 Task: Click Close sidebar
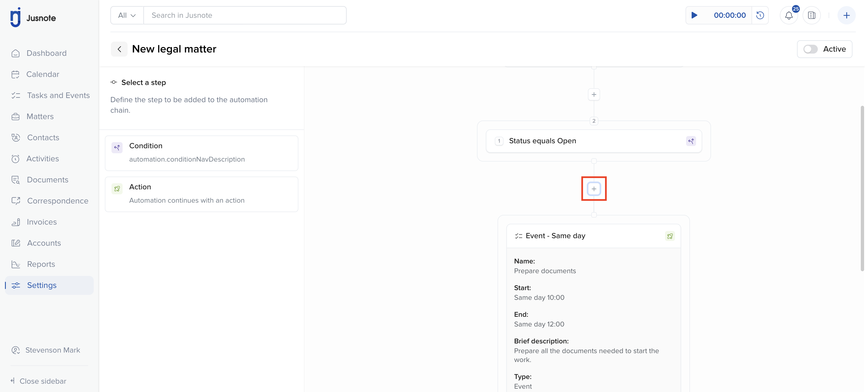[x=39, y=381]
